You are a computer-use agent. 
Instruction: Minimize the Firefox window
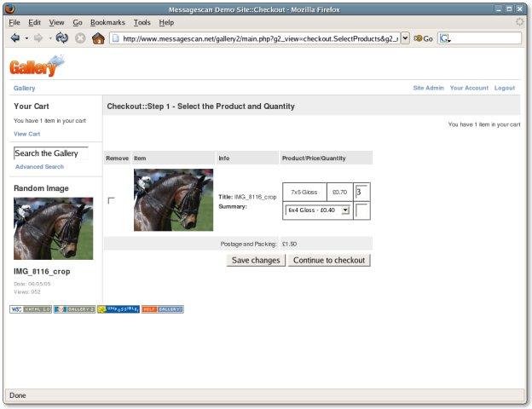click(x=498, y=9)
